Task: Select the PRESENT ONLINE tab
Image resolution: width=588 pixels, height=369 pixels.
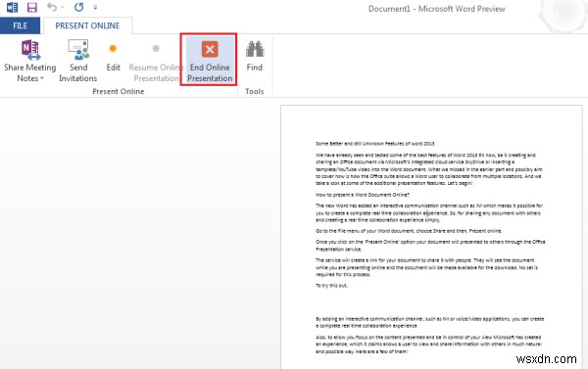Action: pyautogui.click(x=87, y=25)
